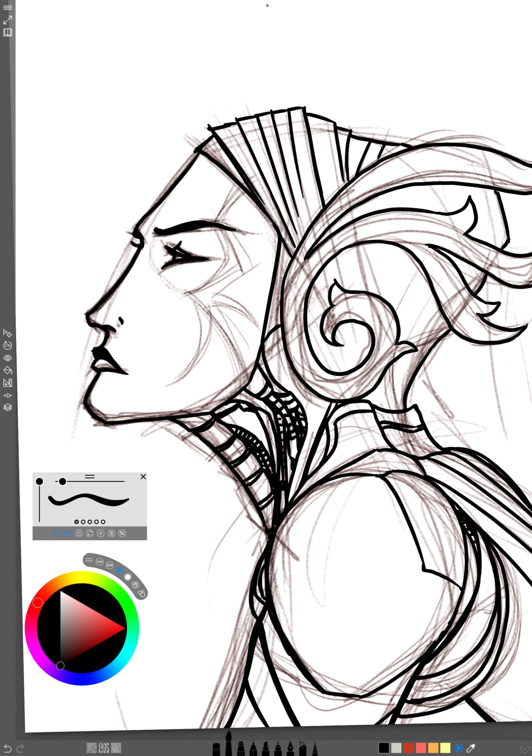Close the brush settings panel
Viewport: 532px width, 756px height.
143,477
